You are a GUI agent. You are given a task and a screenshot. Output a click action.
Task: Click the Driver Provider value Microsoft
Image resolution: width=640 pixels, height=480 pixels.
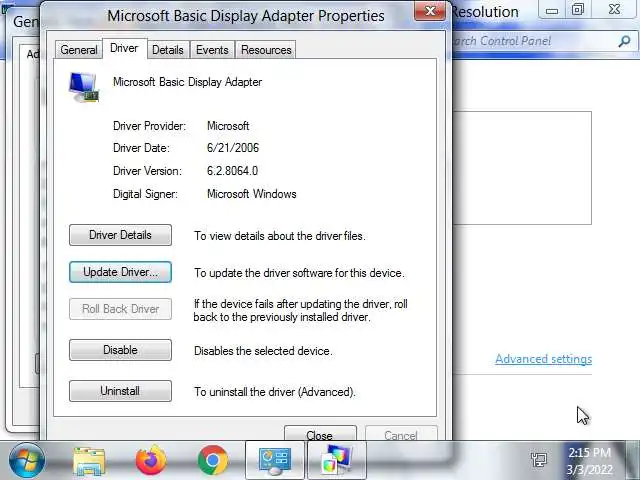coord(228,126)
